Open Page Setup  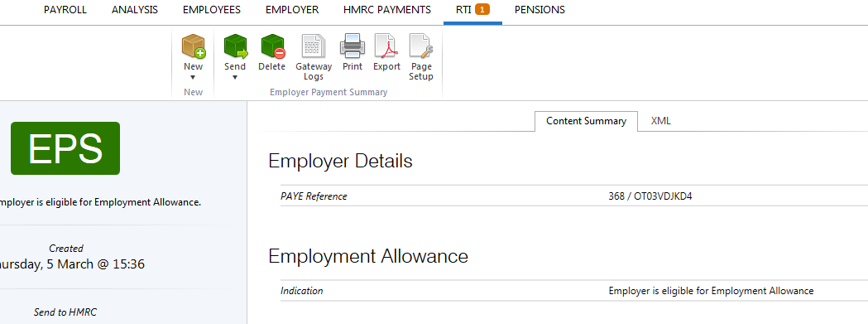pyautogui.click(x=420, y=57)
